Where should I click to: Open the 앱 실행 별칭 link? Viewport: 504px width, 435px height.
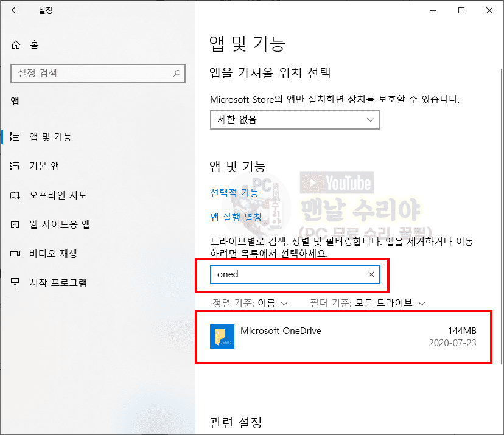[236, 217]
